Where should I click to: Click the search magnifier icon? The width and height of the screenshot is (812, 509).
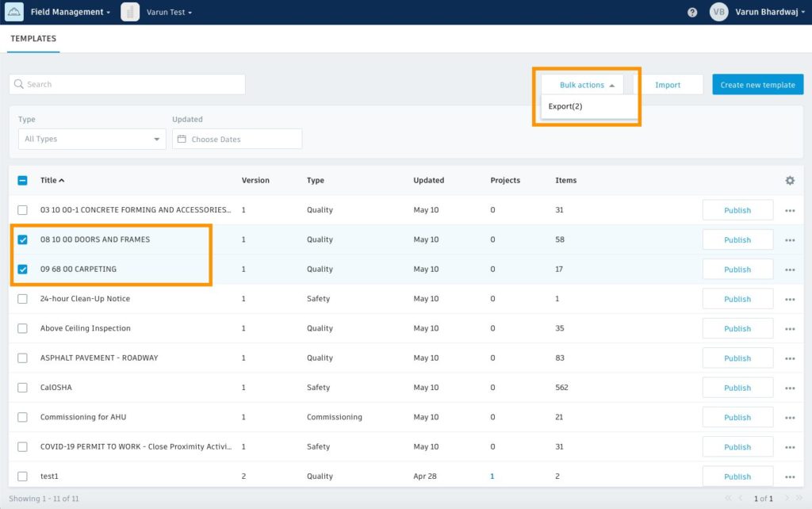point(17,83)
